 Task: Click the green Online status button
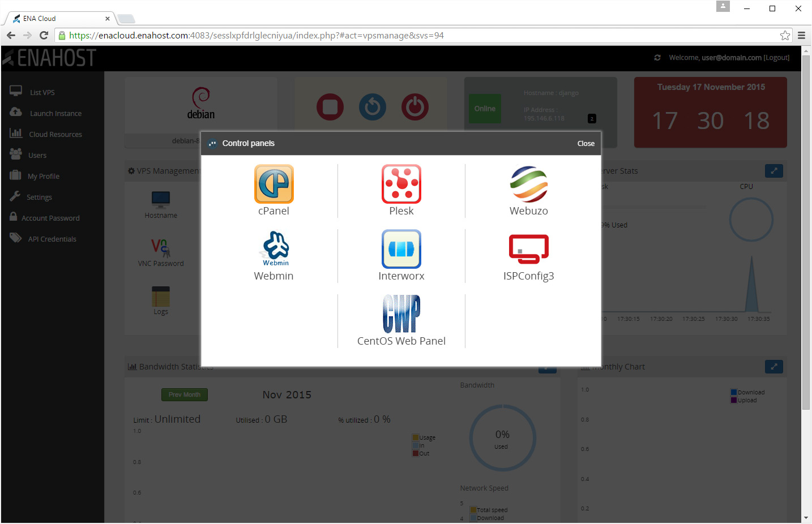pyautogui.click(x=485, y=109)
